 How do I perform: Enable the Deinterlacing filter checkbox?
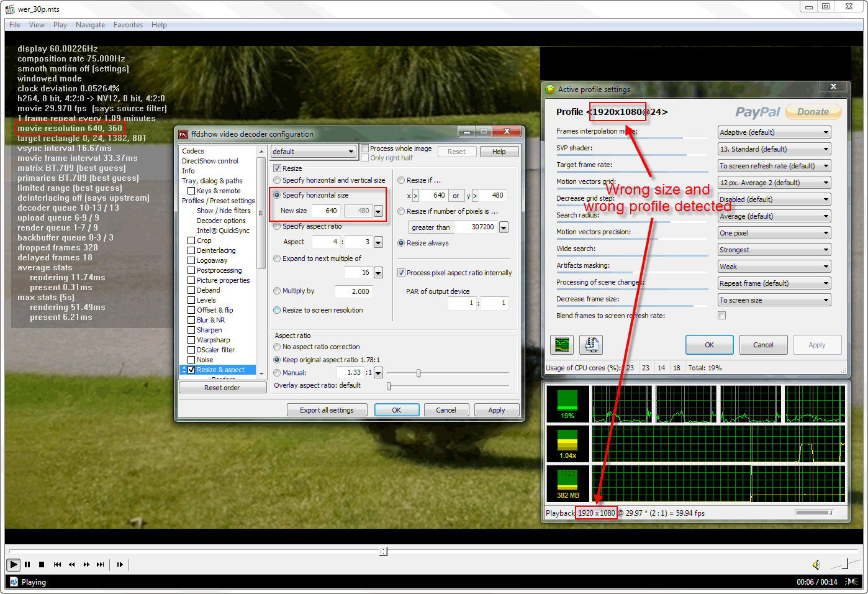[x=191, y=250]
